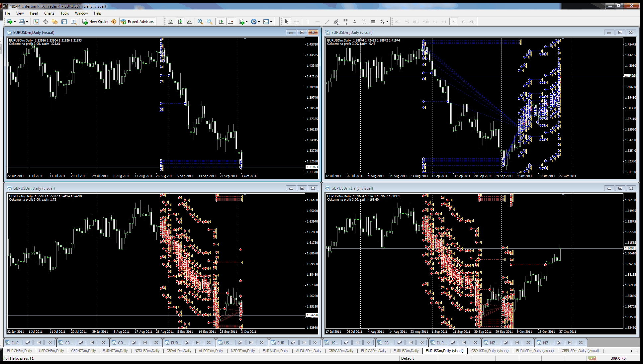
Task: Open Strategy Tester magnifier icon
Action: tap(73, 22)
